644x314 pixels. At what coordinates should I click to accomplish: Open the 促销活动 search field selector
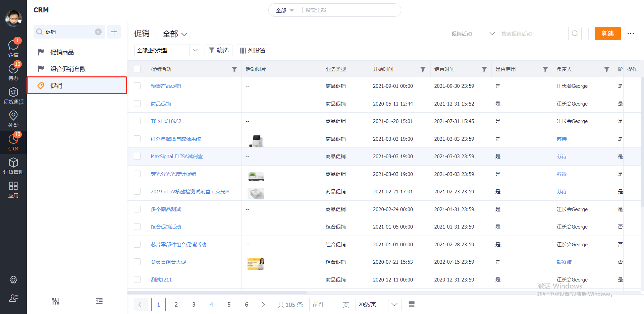tap(473, 34)
